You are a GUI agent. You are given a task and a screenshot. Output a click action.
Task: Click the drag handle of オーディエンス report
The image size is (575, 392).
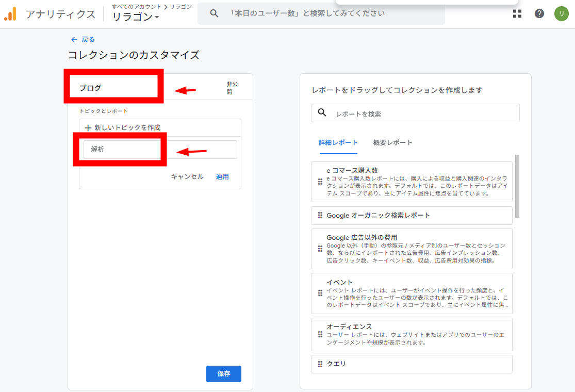pyautogui.click(x=320, y=334)
